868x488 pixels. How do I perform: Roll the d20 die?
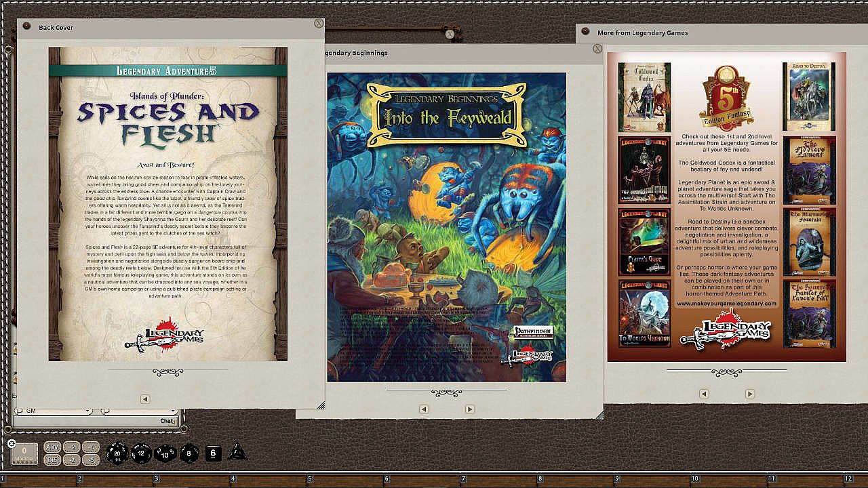coord(117,453)
